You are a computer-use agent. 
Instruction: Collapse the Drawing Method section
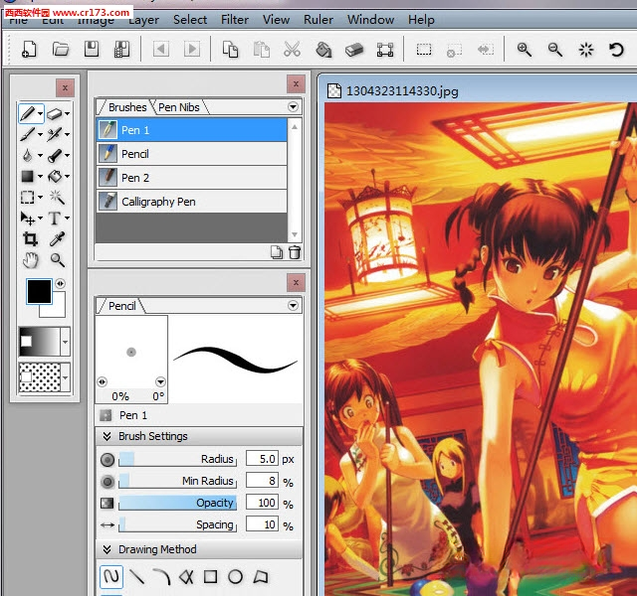tap(107, 550)
